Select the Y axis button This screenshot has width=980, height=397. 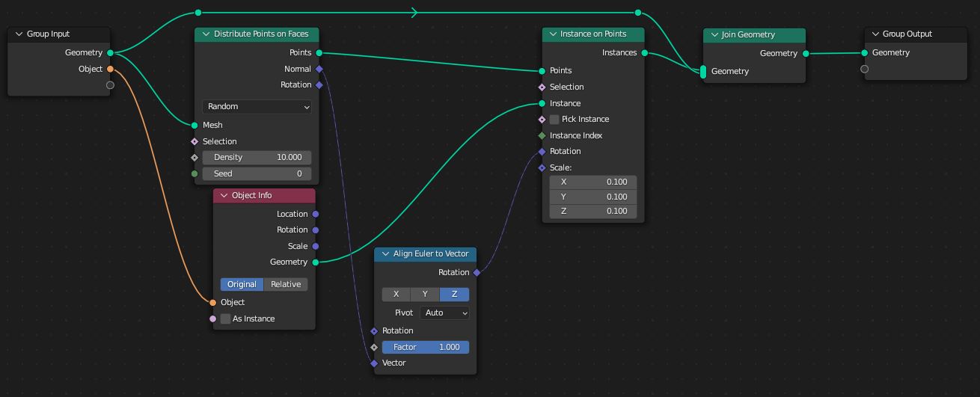[x=425, y=295]
